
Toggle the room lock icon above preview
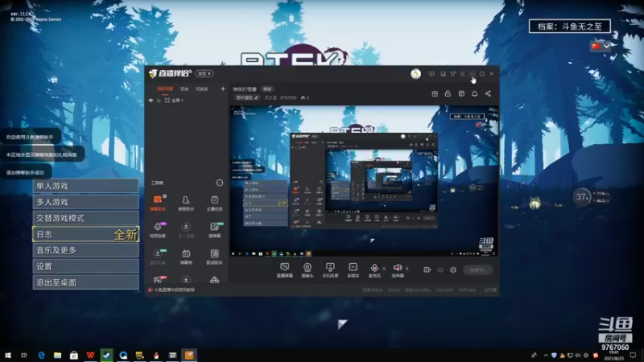click(448, 93)
